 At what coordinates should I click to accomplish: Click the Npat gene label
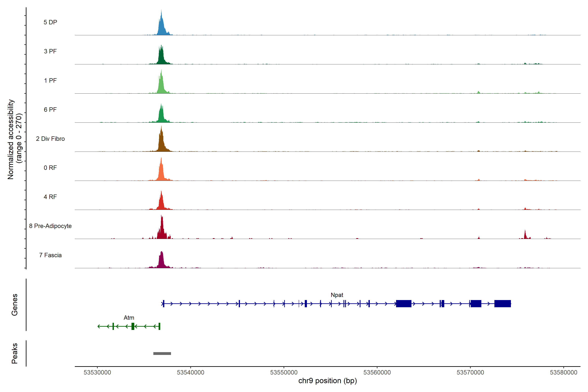click(x=337, y=295)
